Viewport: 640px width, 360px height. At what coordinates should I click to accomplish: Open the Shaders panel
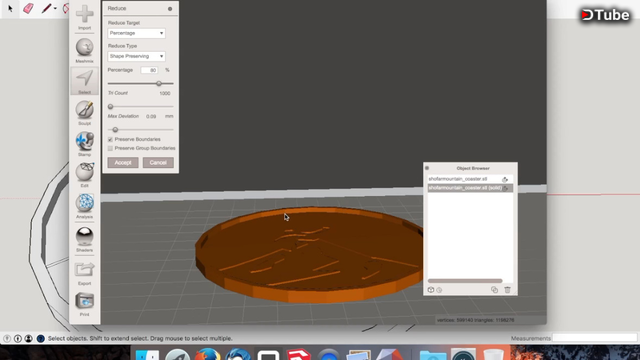point(84,239)
